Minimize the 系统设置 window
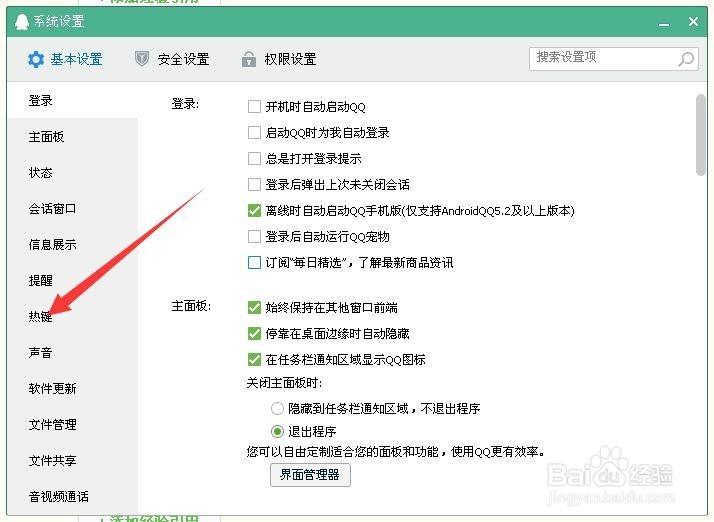This screenshot has width=714, height=522. pos(664,23)
